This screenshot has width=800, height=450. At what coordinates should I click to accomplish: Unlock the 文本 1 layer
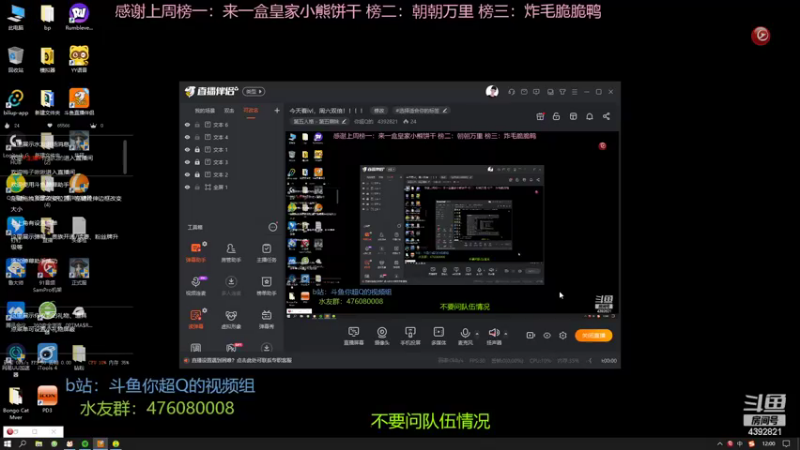tap(197, 149)
